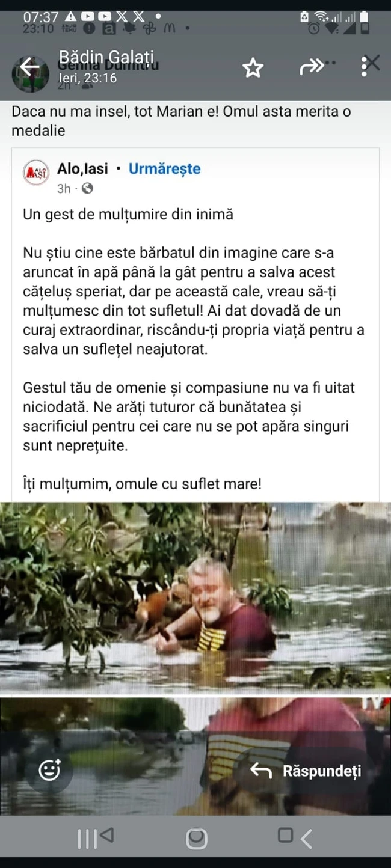Image resolution: width=391 pixels, height=868 pixels.
Task: Tap the globe public visibility icon
Action: (87, 189)
